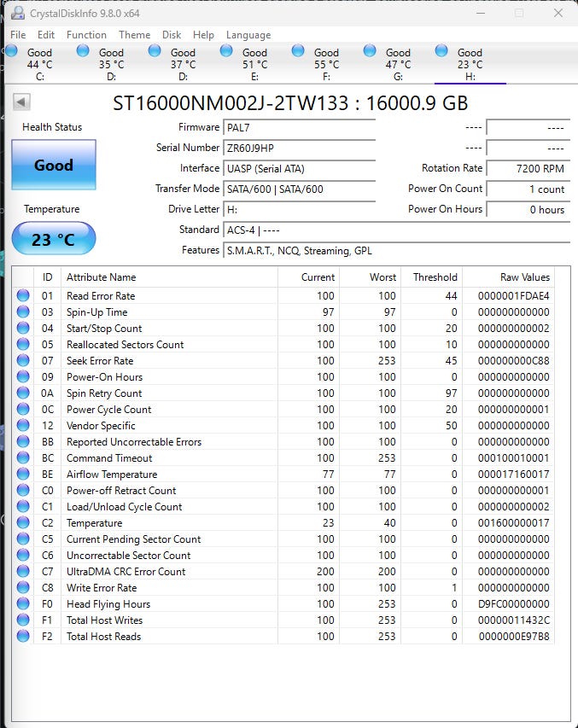Screen dimensions: 578x728
Task: Click the Rotation Rate value 7200 RPM
Action: click(x=528, y=168)
